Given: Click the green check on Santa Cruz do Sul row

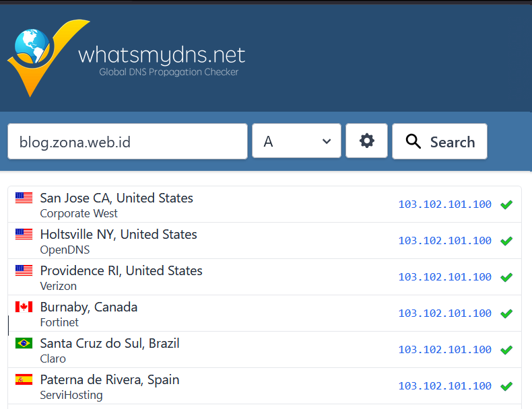Looking at the screenshot, I should coord(506,350).
